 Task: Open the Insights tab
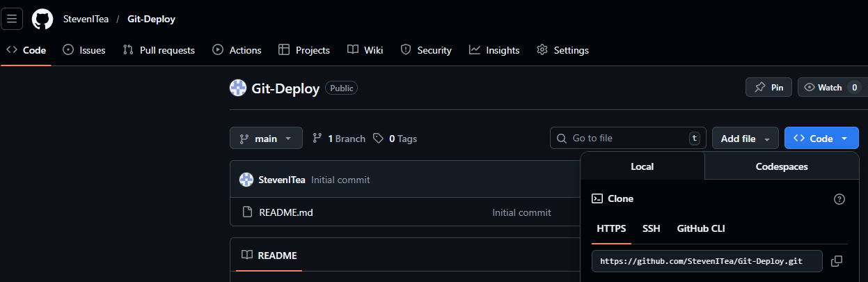pos(494,50)
